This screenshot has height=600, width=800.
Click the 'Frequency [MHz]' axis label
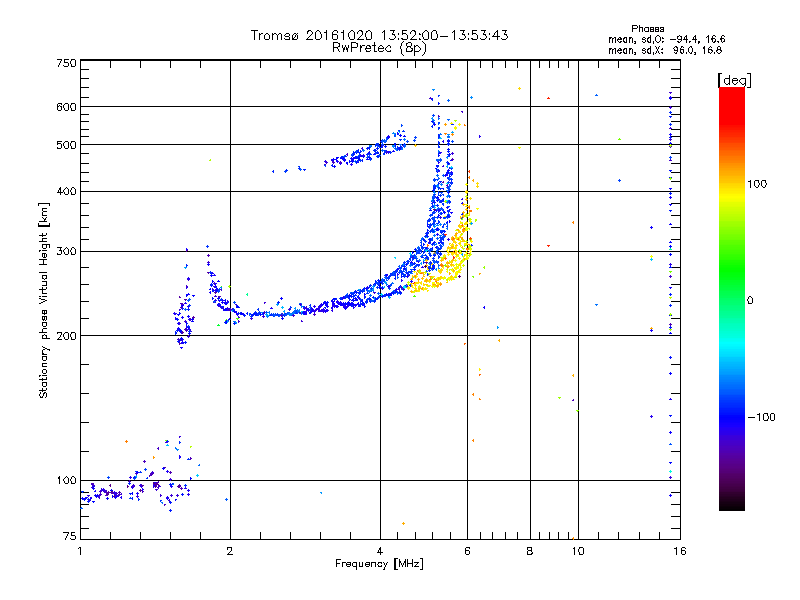[379, 564]
